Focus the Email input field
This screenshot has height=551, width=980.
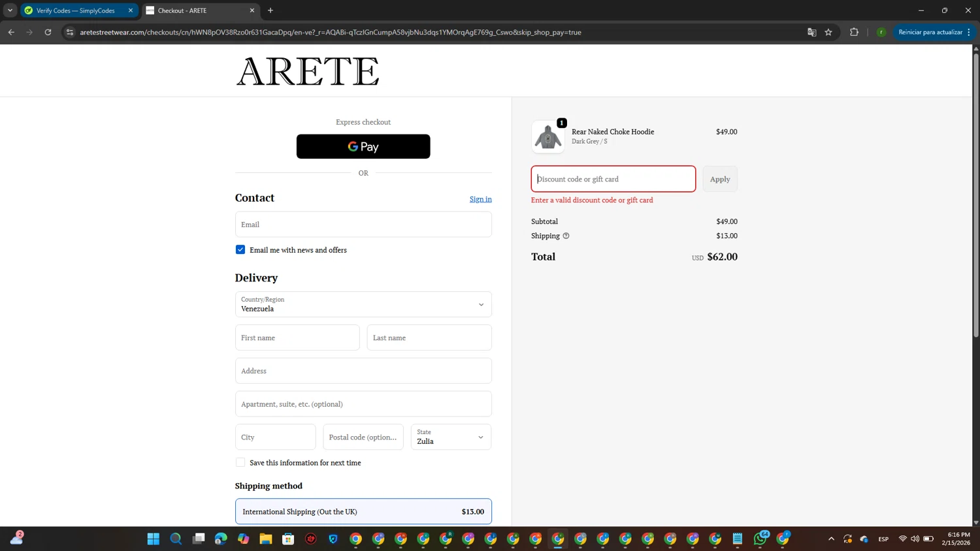coord(363,224)
